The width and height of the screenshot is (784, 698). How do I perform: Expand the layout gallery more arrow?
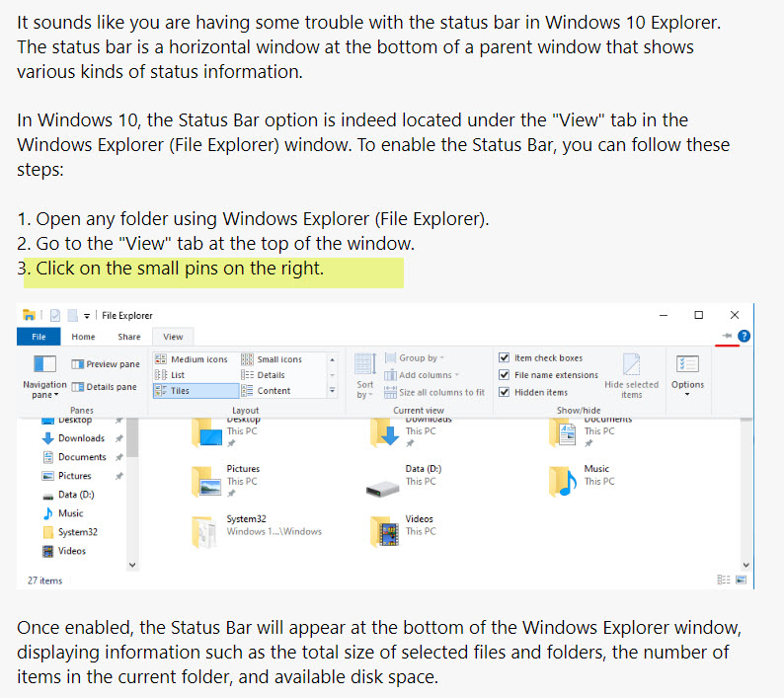click(x=332, y=391)
